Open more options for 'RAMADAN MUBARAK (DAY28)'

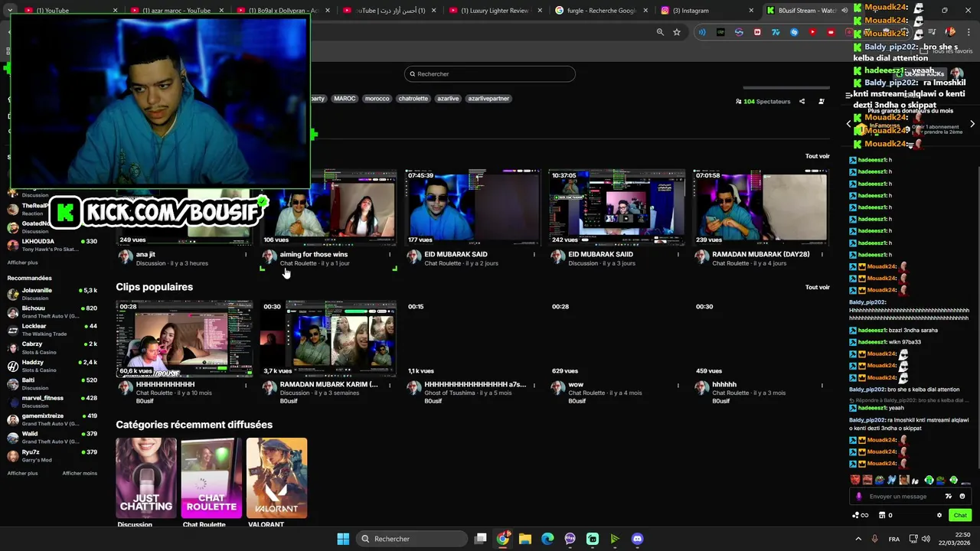pos(822,254)
